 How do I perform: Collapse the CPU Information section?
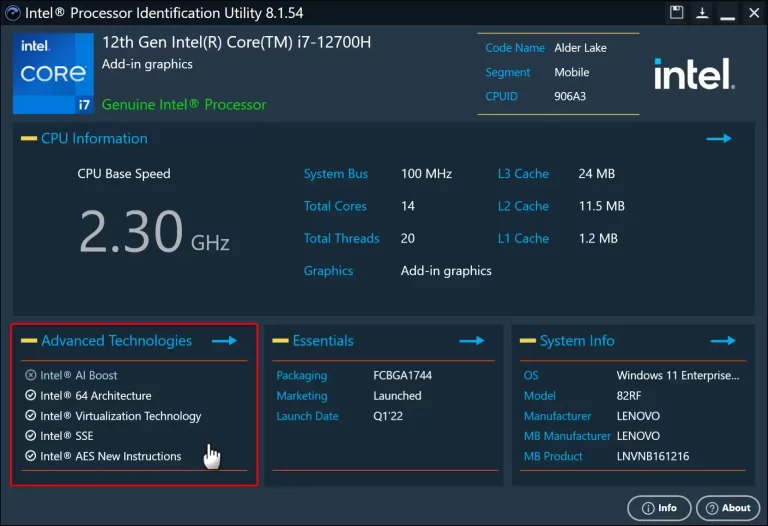[x=29, y=139]
